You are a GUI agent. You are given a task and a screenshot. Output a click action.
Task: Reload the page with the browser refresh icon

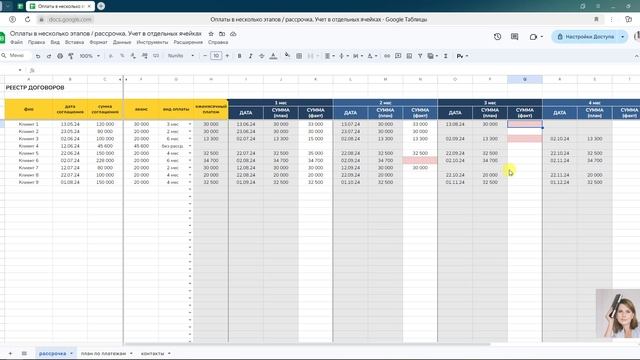coord(27,19)
